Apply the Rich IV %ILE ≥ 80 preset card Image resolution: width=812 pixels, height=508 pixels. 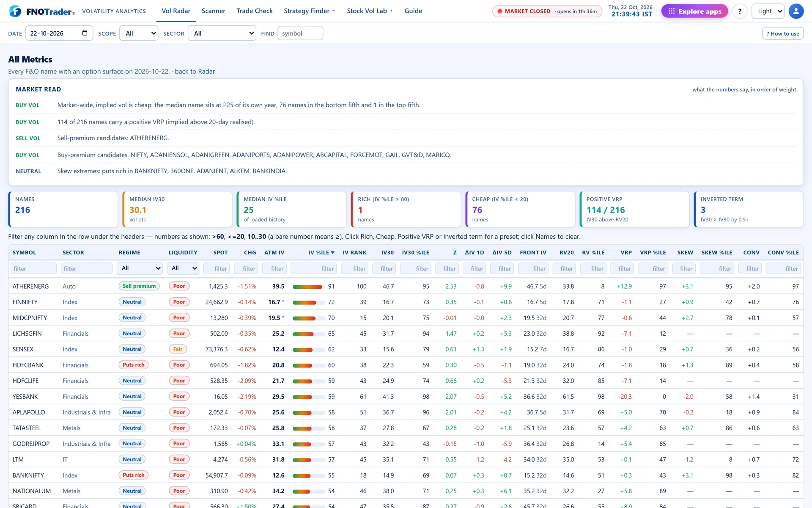(406, 209)
